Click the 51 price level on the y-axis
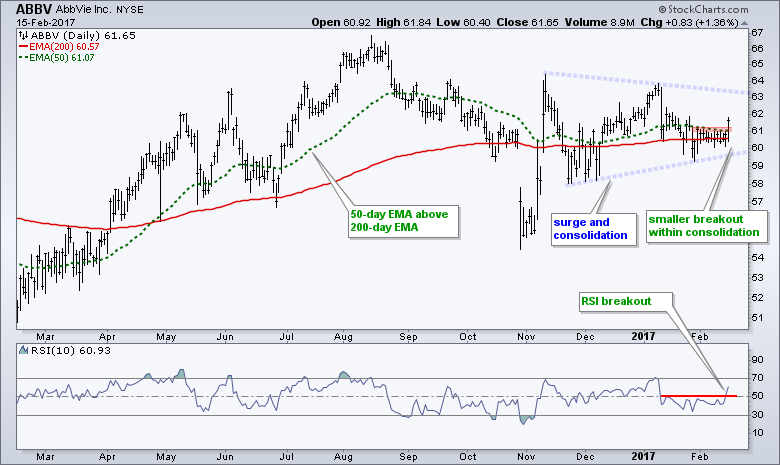Image resolution: width=780 pixels, height=465 pixels. [x=757, y=317]
